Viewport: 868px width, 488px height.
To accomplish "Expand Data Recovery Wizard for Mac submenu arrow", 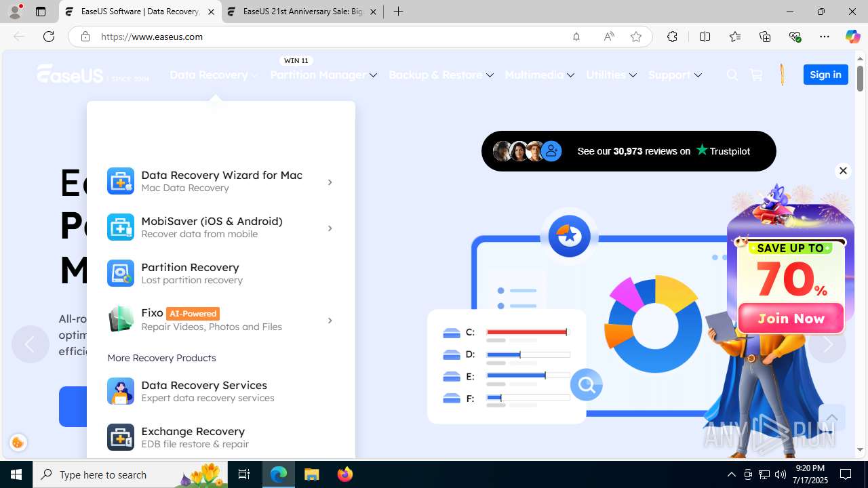I will click(x=330, y=182).
